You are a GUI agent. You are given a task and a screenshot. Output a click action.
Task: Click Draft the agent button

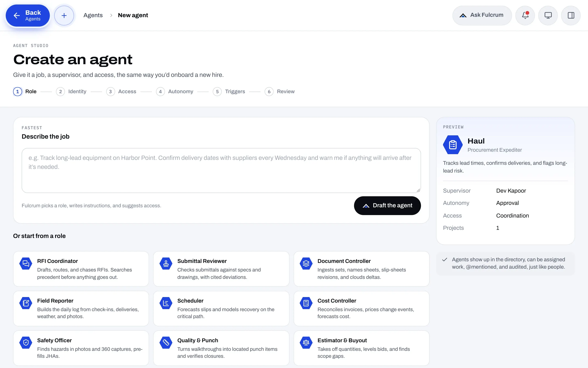(387, 205)
